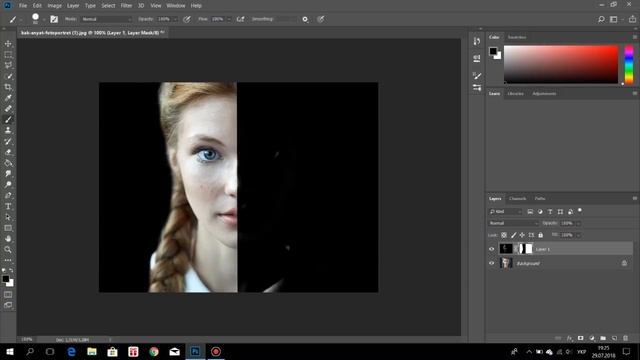Open the History panel icon in the dock
Image resolution: width=640 pixels, height=360 pixels.
477,41
